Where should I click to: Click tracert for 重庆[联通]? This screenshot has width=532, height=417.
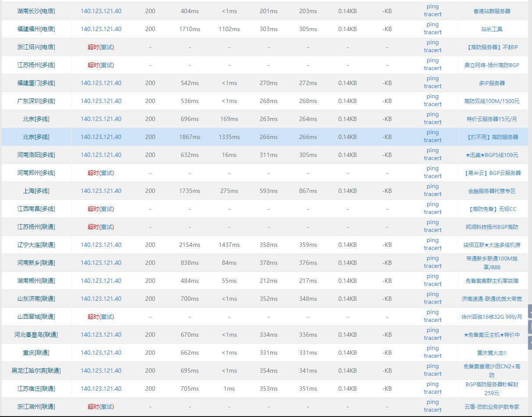pos(432,356)
